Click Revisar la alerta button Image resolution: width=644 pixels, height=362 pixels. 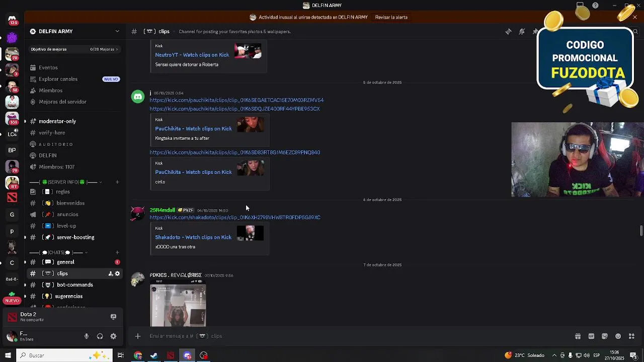coord(391,17)
